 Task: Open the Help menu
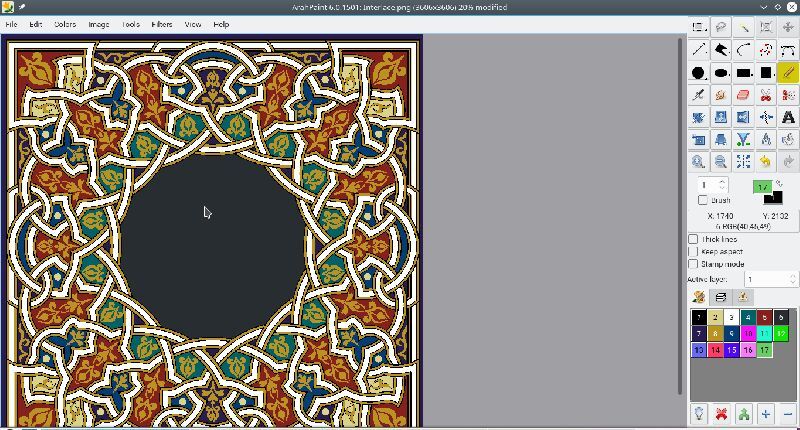coord(221,24)
